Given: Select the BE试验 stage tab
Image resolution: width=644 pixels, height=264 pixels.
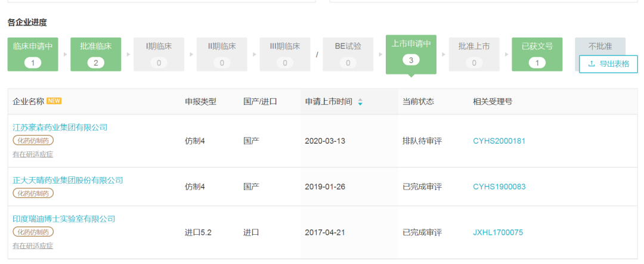Looking at the screenshot, I should [348, 54].
